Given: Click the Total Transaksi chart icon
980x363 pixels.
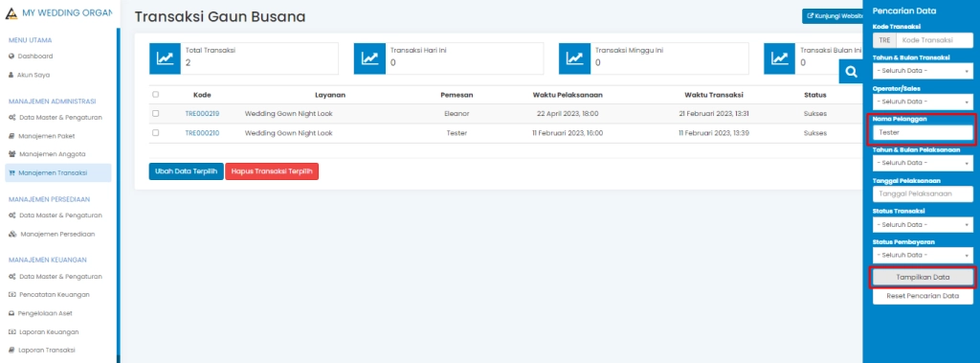Looking at the screenshot, I should point(165,58).
